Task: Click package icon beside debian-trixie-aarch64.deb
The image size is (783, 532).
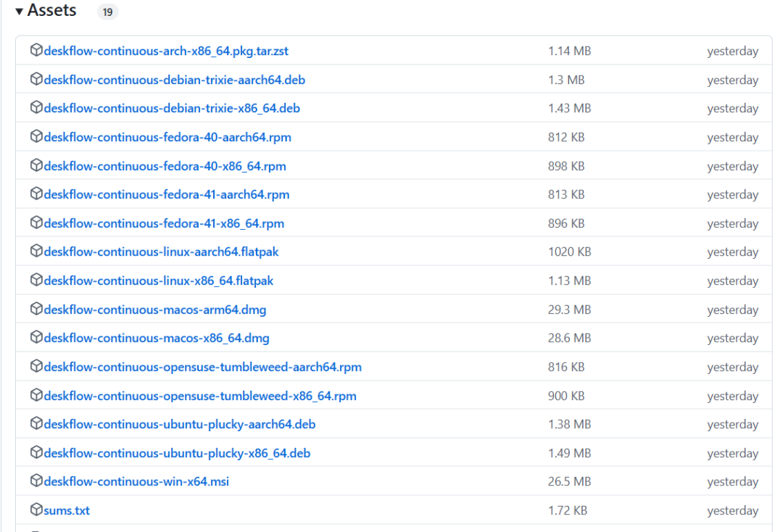Action: pyautogui.click(x=36, y=79)
